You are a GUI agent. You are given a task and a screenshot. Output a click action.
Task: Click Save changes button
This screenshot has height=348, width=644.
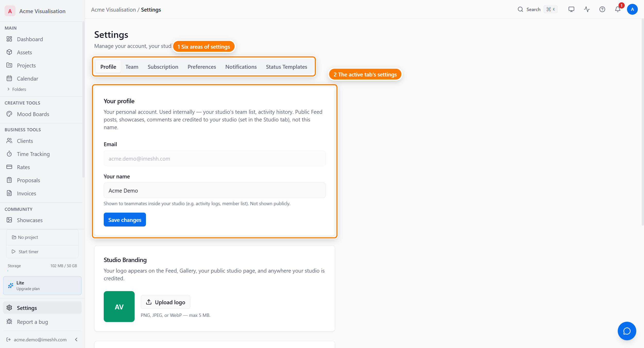(125, 220)
